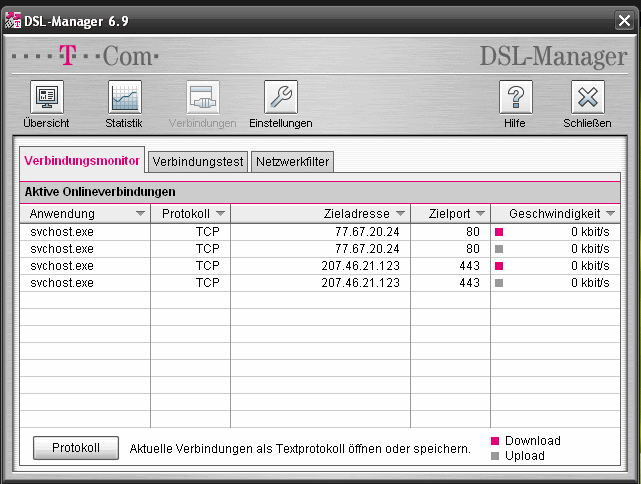The image size is (641, 484).
Task: Click the Upload legend gray square
Action: [x=495, y=456]
